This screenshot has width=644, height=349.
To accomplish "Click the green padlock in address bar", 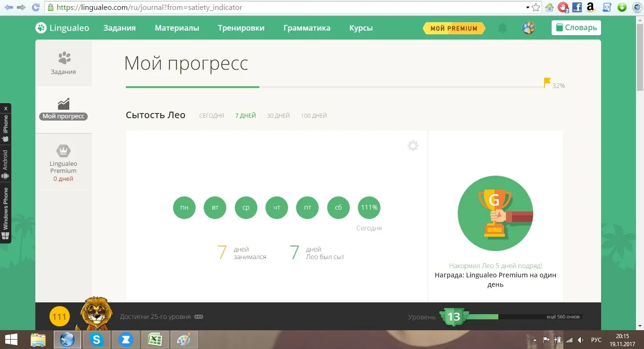I will point(50,8).
